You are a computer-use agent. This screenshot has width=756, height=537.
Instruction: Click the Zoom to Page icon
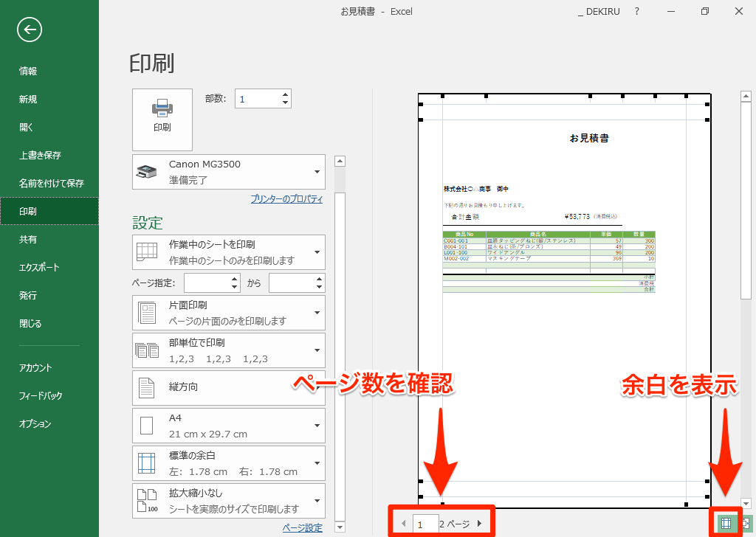[746, 522]
